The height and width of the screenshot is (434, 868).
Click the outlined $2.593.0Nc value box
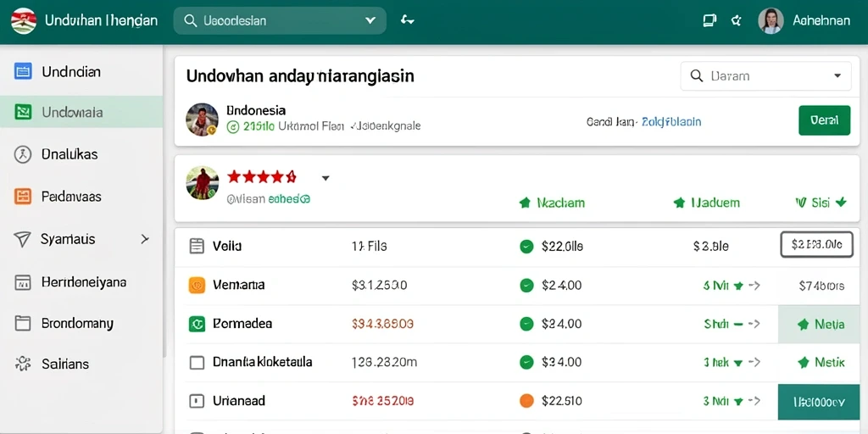pos(816,245)
